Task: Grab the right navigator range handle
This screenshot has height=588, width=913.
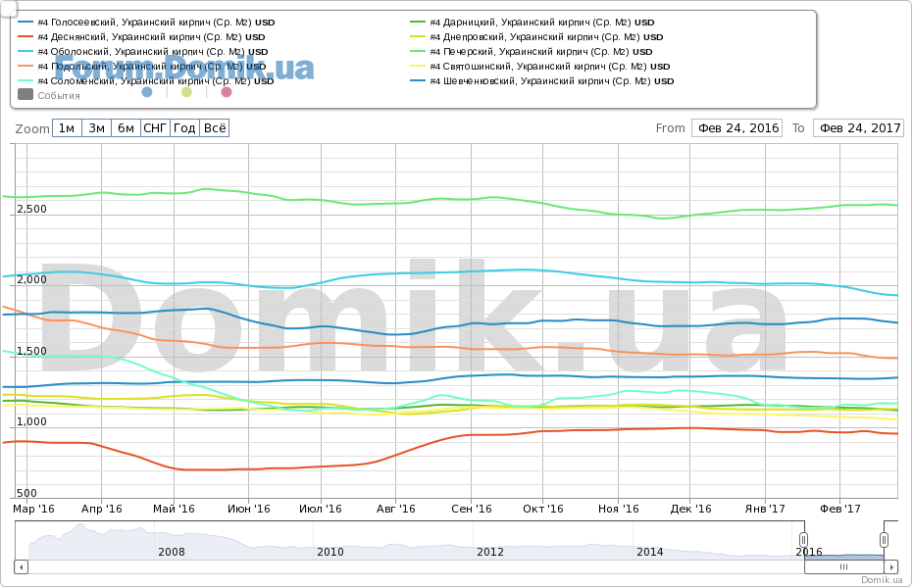Action: pos(884,540)
